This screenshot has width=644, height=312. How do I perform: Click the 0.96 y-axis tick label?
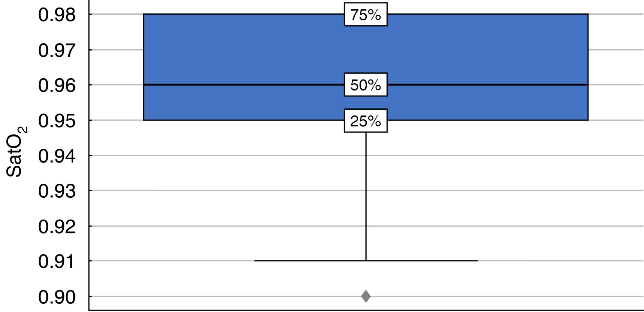57,85
